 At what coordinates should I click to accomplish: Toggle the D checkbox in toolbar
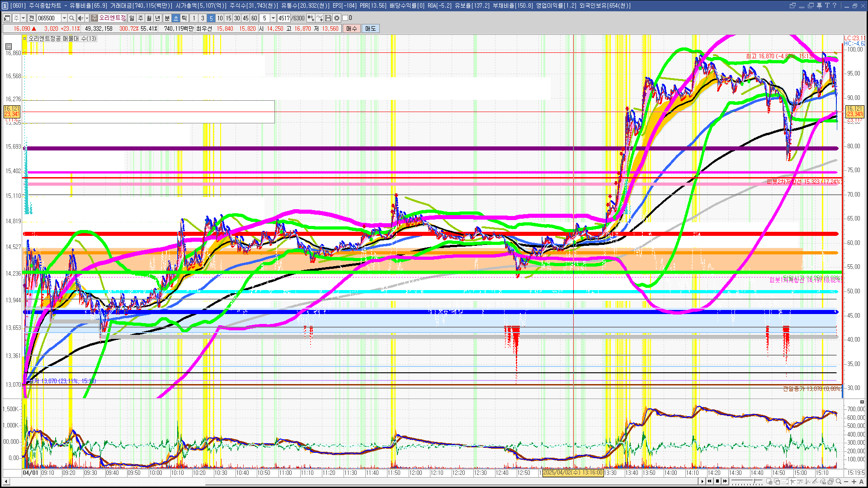(x=345, y=18)
